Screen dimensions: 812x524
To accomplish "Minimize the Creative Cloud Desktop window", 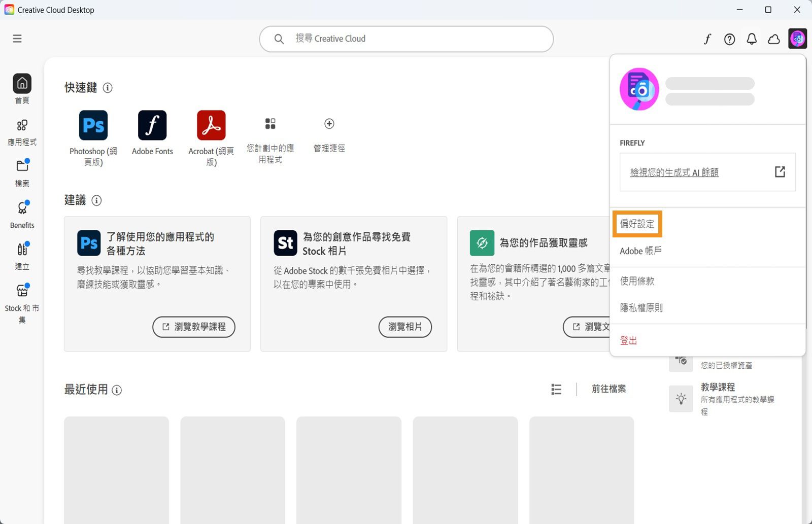I will (739, 10).
